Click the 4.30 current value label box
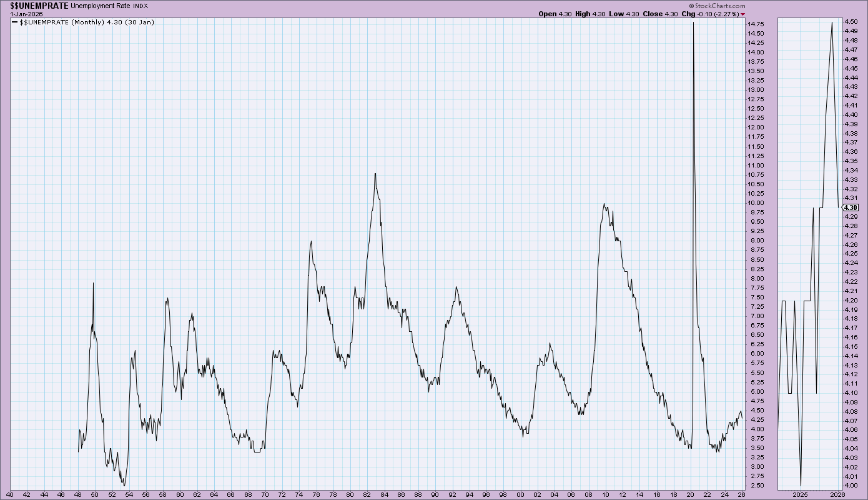 (851, 207)
